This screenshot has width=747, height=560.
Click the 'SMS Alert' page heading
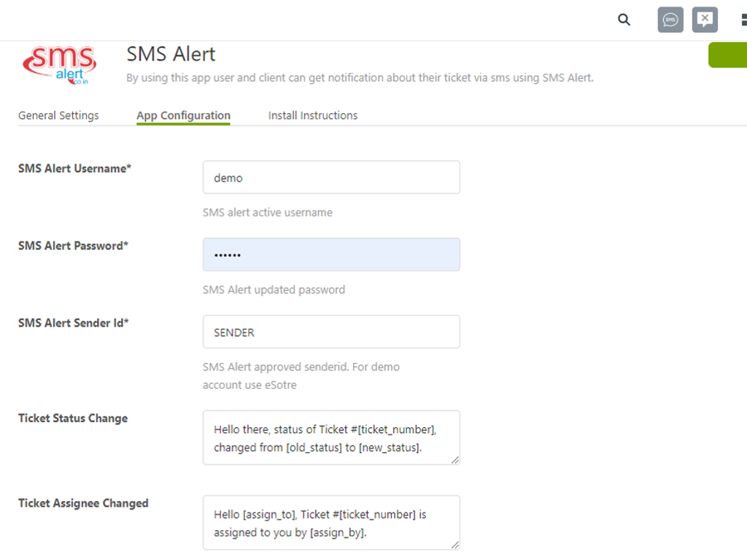(x=171, y=54)
